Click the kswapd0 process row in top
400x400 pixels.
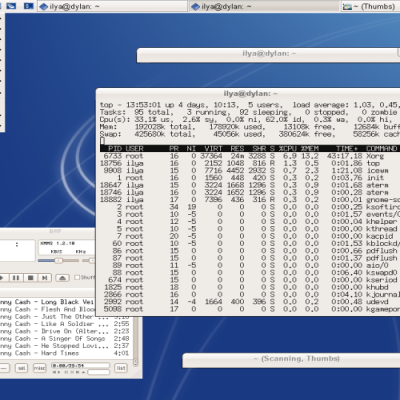(x=249, y=273)
